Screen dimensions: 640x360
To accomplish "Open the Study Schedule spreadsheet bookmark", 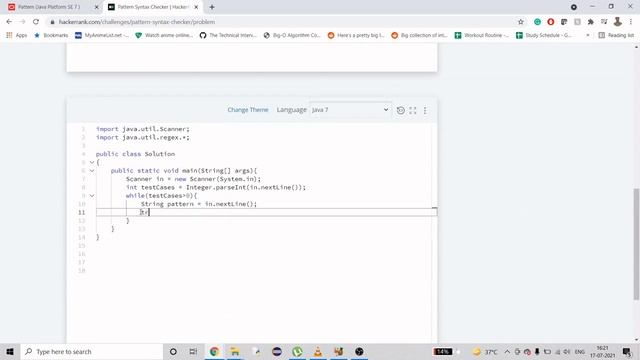I will pyautogui.click(x=544, y=35).
